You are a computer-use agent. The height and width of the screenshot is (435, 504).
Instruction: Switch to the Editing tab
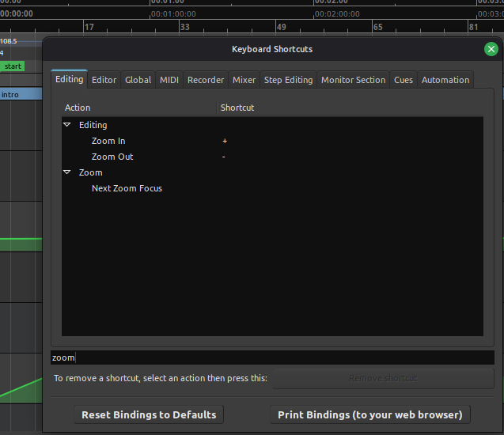pyautogui.click(x=69, y=79)
